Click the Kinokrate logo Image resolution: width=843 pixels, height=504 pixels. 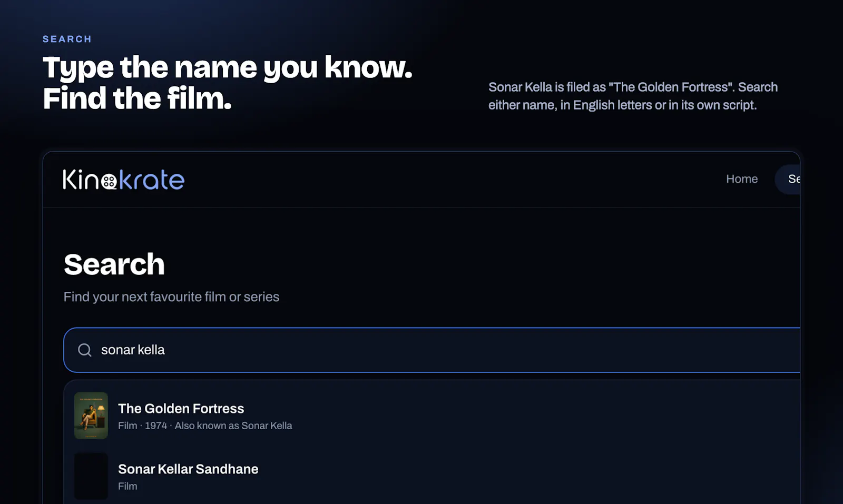point(124,180)
